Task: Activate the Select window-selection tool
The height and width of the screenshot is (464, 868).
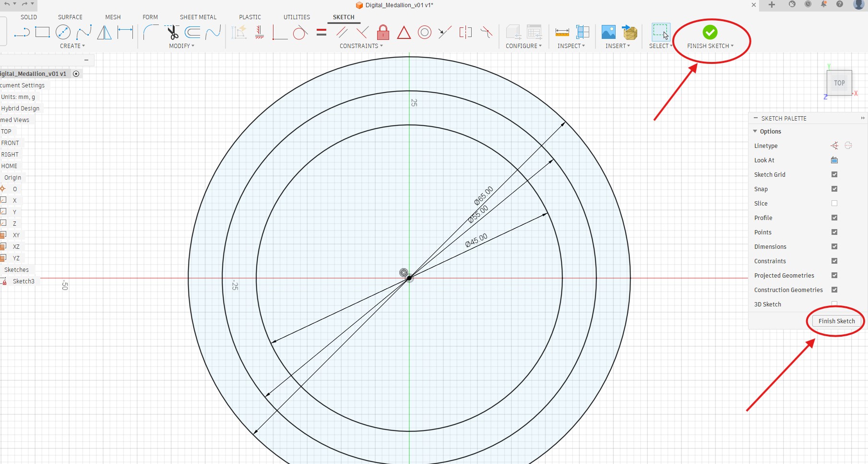Action: [660, 32]
